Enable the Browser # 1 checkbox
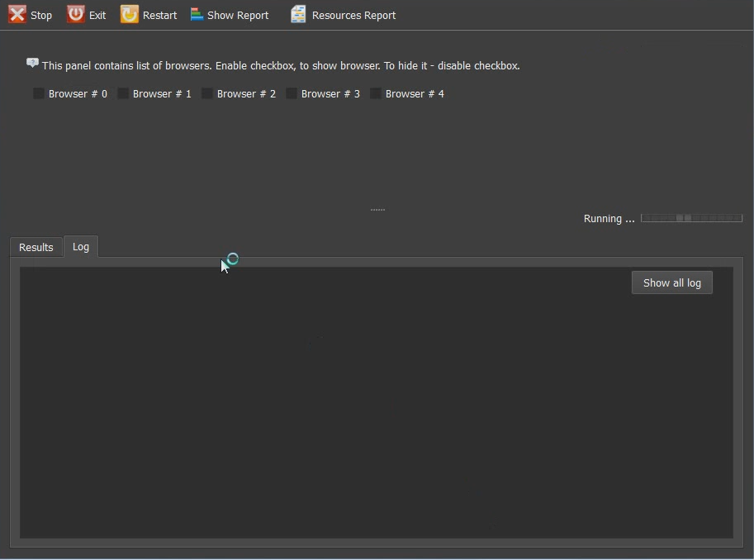Image resolution: width=754 pixels, height=560 pixels. tap(123, 93)
